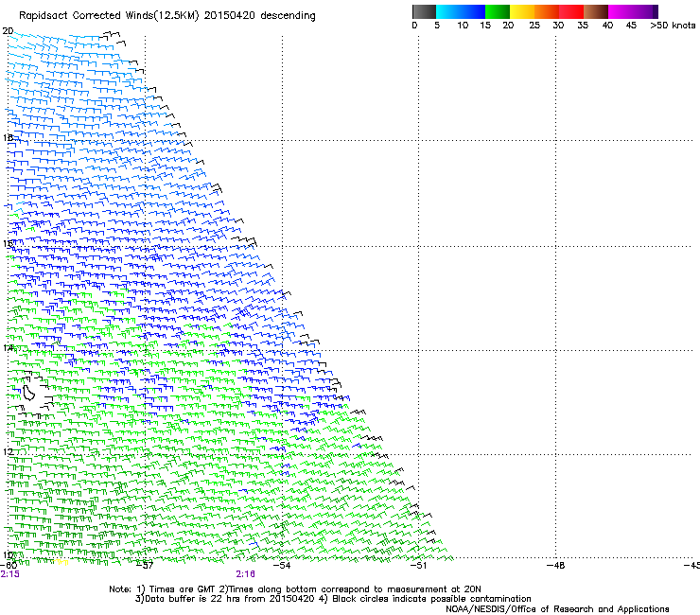Click the red 30-35 knots color segment
700x615 pixels.
(x=571, y=11)
